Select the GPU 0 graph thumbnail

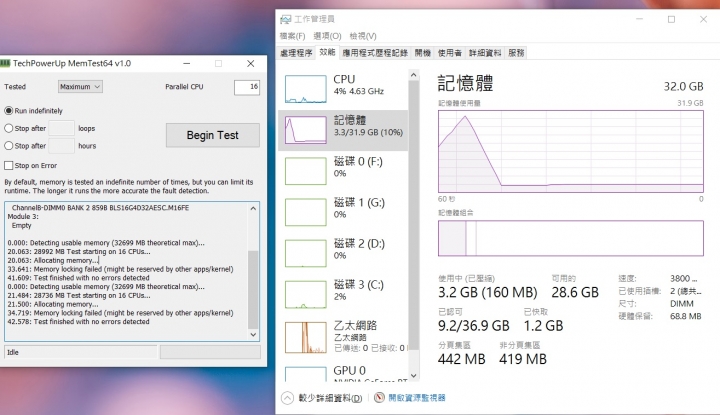coord(306,374)
